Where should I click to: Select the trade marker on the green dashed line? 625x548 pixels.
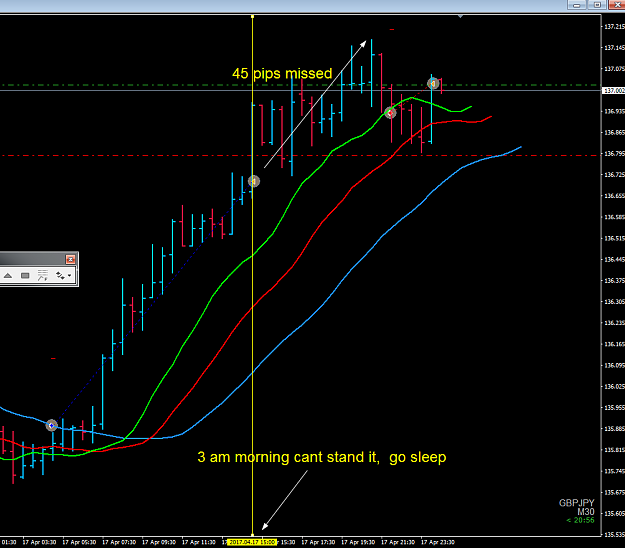click(433, 83)
